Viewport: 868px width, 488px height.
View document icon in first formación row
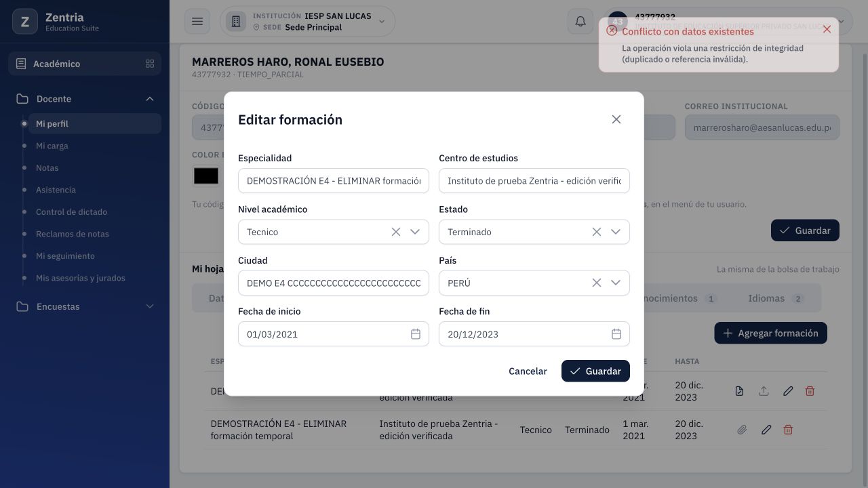739,391
